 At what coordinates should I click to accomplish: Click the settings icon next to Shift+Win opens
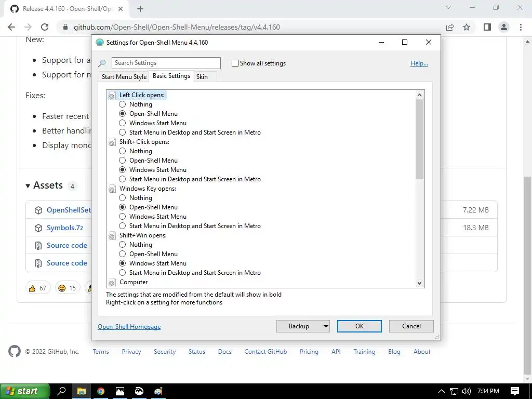pos(112,236)
